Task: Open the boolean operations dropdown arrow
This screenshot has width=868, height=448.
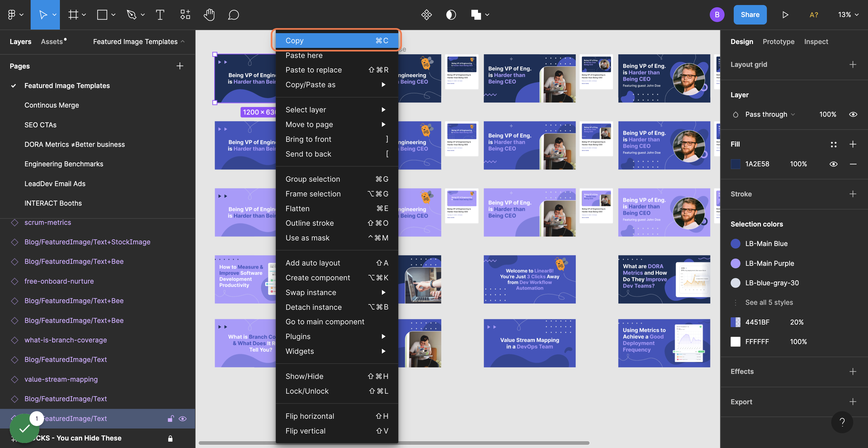Action: [487, 14]
